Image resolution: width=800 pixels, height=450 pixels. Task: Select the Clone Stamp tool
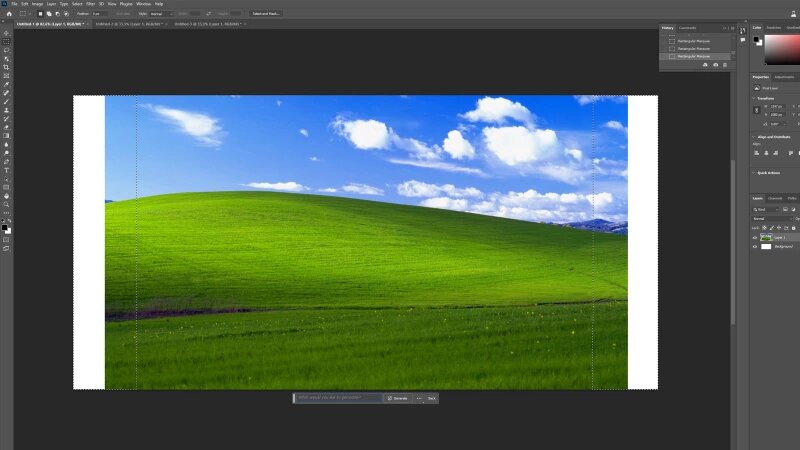pyautogui.click(x=6, y=110)
